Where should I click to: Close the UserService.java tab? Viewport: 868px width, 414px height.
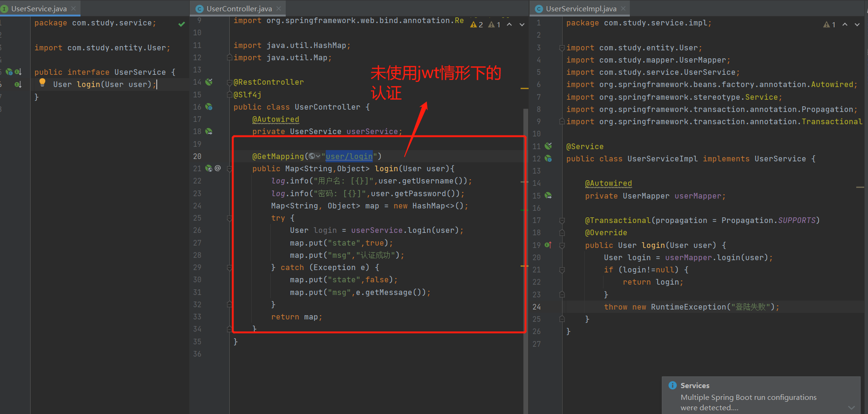pyautogui.click(x=73, y=8)
